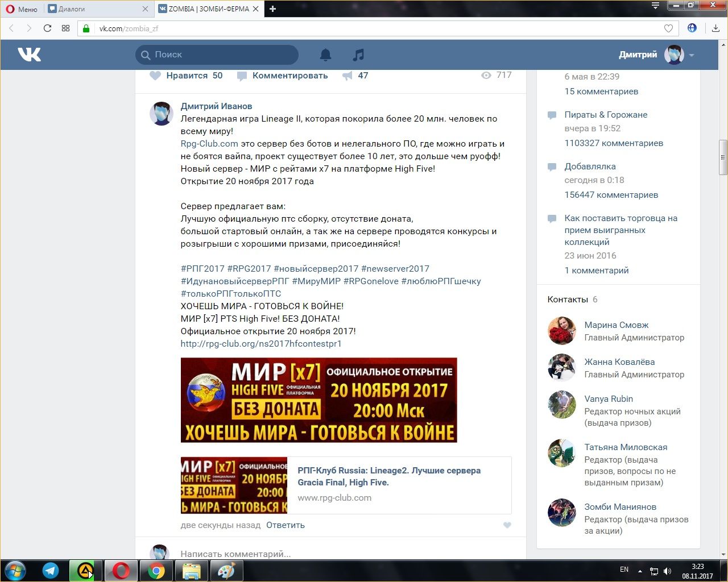Open a new browser tab

click(273, 9)
